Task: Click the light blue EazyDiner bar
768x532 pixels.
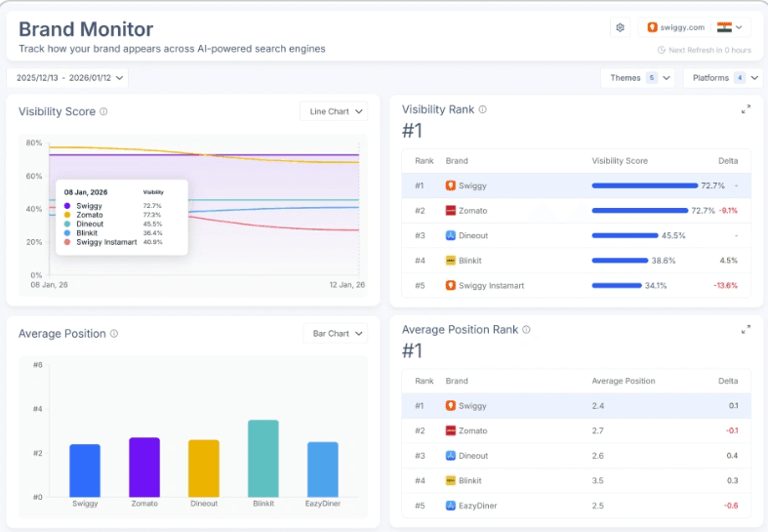Action: [x=323, y=470]
